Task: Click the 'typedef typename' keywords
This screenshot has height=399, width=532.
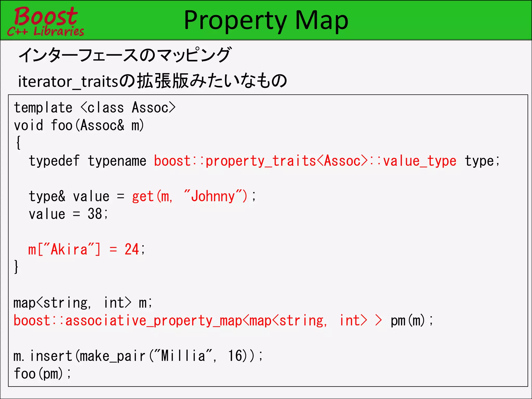Action: [88, 161]
